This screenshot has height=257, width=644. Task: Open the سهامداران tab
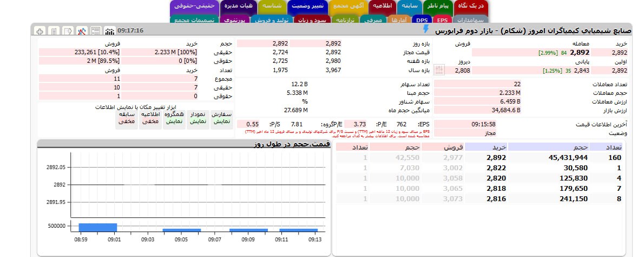(471, 20)
